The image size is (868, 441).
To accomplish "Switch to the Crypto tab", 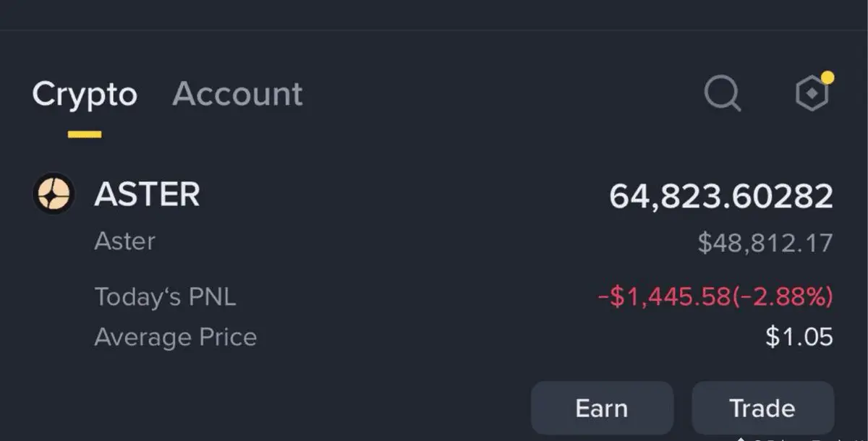I will coord(85,94).
